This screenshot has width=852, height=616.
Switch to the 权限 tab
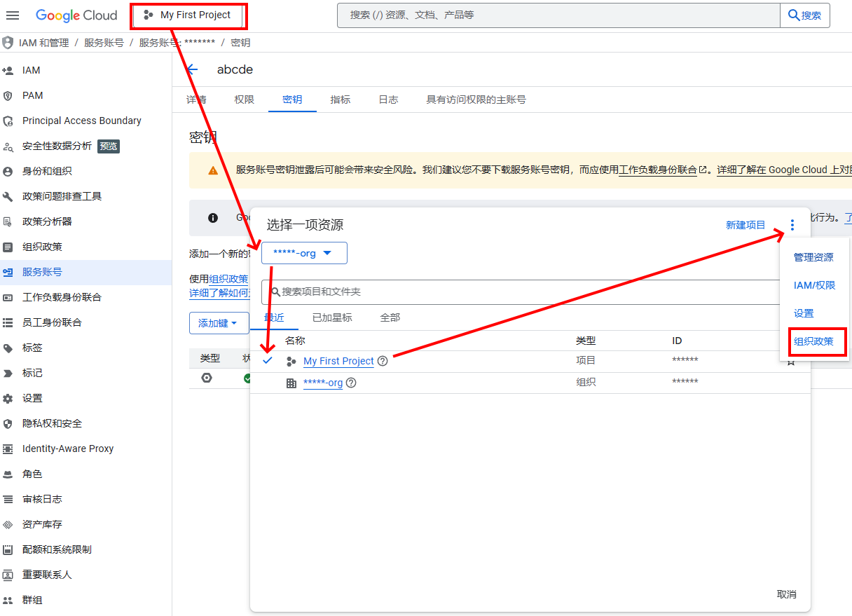(244, 100)
